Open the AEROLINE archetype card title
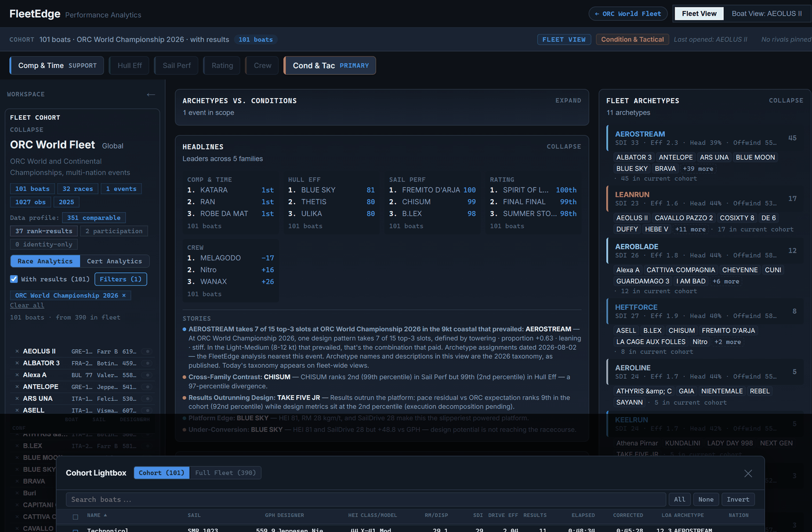The height and width of the screenshot is (532, 812). 633,368
